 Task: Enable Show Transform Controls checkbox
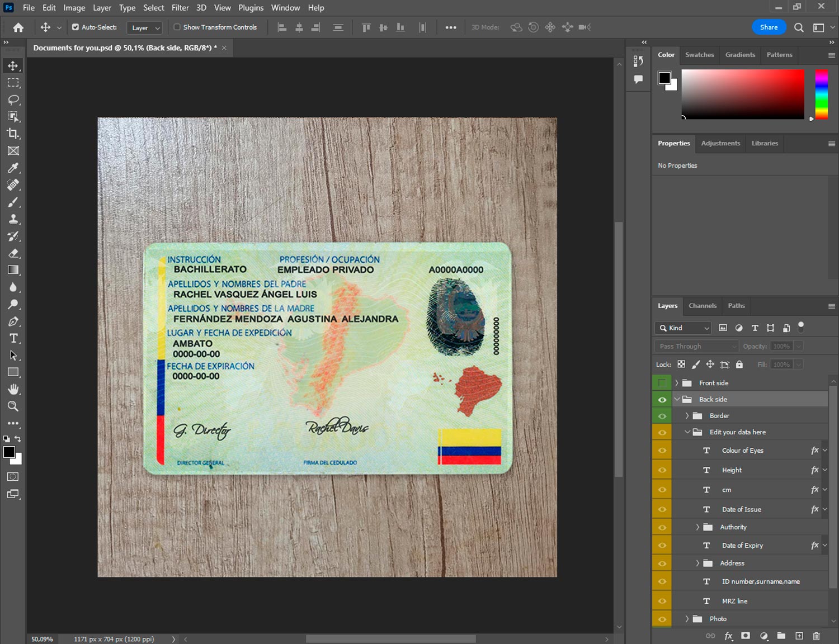[177, 27]
